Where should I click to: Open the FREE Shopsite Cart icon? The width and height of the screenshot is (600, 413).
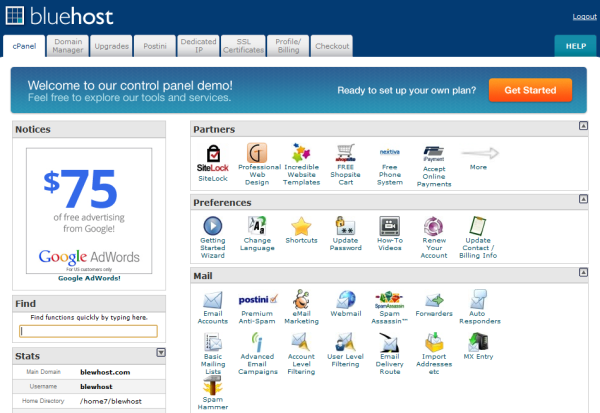[346, 165]
